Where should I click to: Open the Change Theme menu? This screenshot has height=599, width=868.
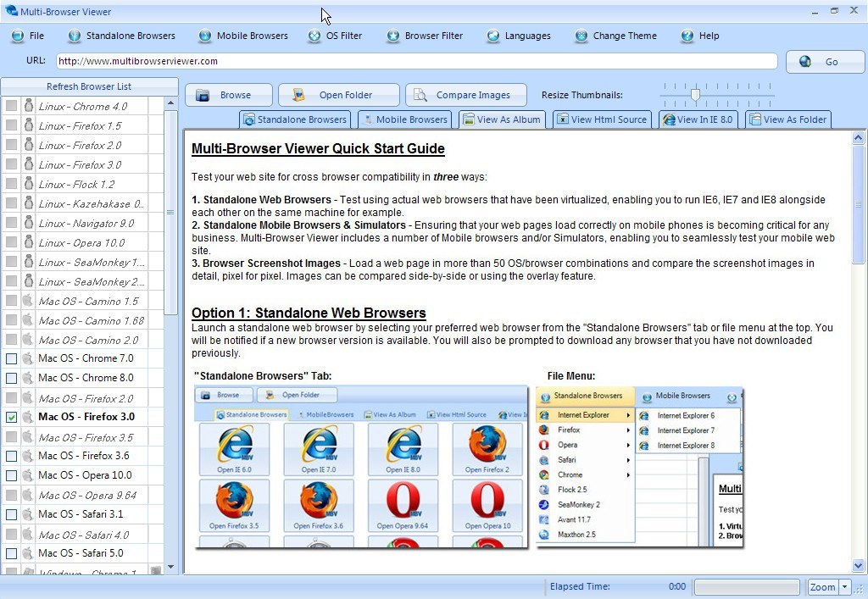point(615,36)
